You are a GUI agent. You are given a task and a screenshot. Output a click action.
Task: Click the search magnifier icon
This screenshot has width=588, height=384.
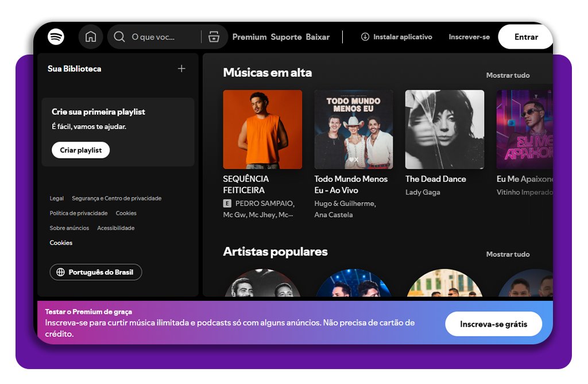click(119, 37)
